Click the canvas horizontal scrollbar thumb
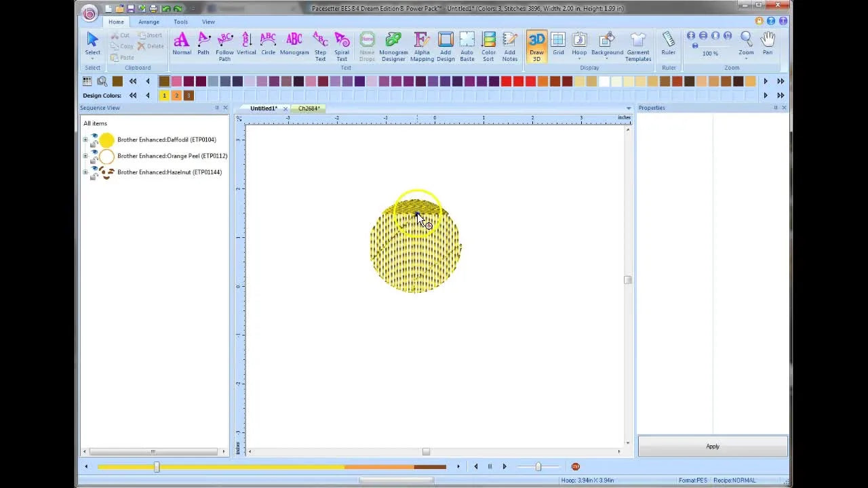 pyautogui.click(x=426, y=451)
